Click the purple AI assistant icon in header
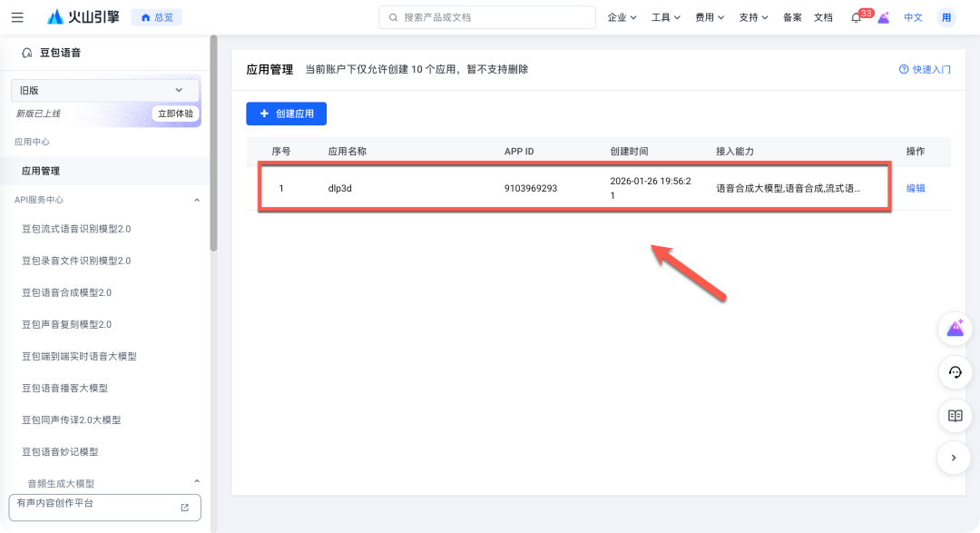This screenshot has height=533, width=980. tap(883, 17)
